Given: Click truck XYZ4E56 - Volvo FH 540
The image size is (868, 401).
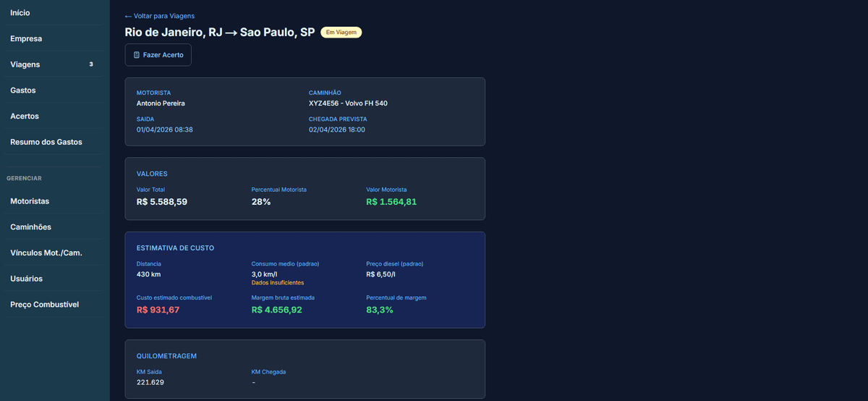Looking at the screenshot, I should coord(348,104).
